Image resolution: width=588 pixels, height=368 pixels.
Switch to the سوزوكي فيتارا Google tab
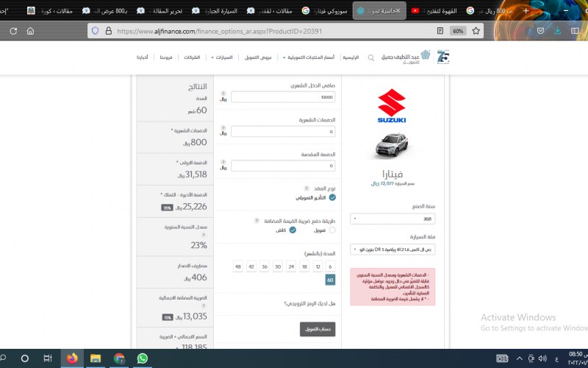(325, 11)
